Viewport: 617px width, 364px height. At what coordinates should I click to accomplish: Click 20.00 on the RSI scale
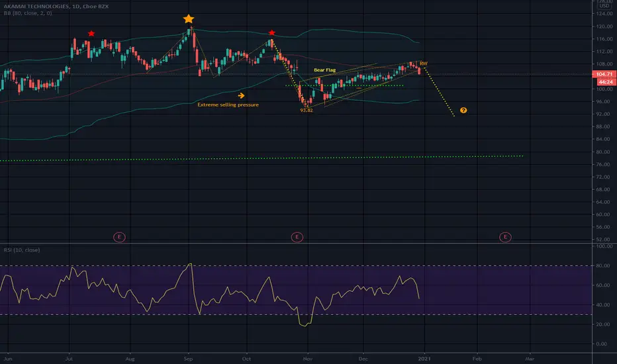coord(604,325)
